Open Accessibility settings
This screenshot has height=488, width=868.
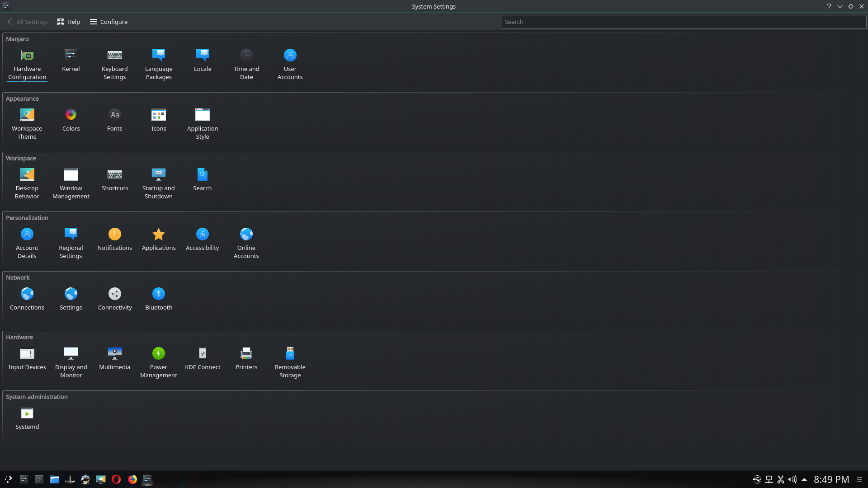203,239
